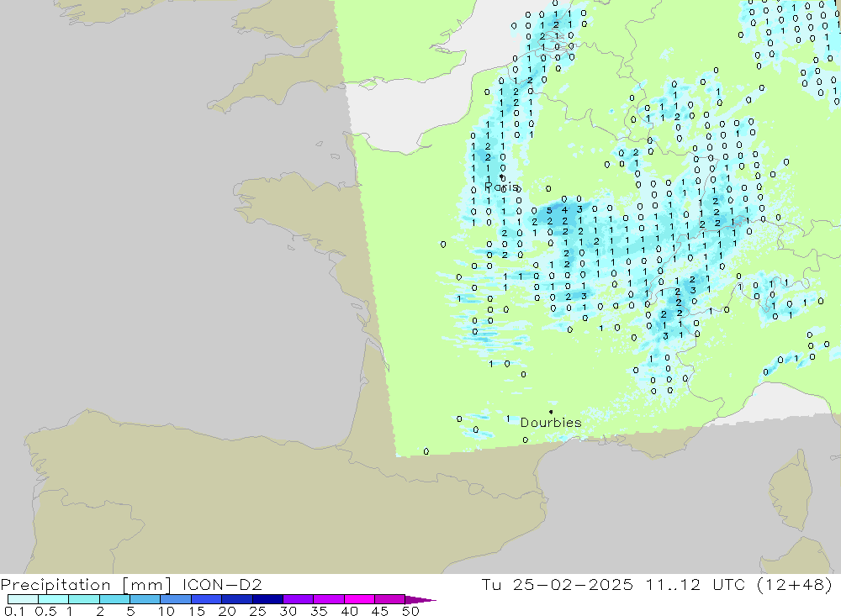Click the 25 legend scale value
841x616 pixels.
click(x=258, y=611)
